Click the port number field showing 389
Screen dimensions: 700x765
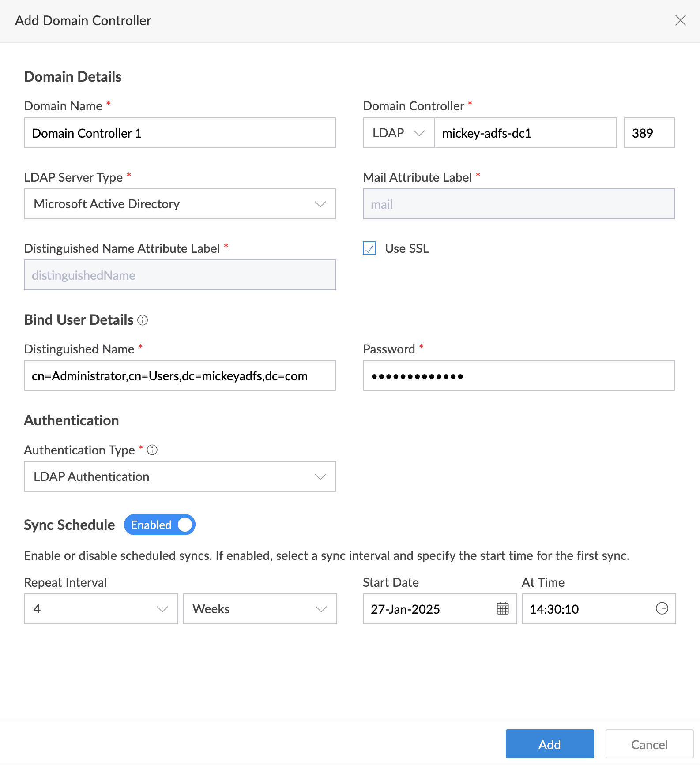coord(649,133)
